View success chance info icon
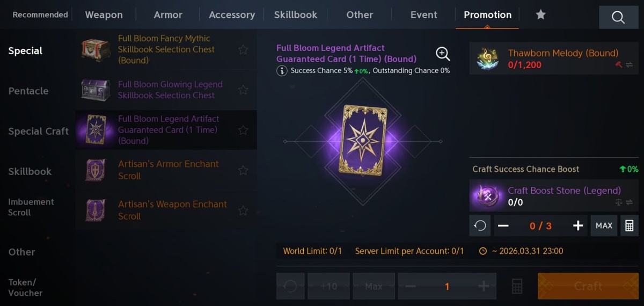Image resolution: width=644 pixels, height=306 pixels. tap(282, 71)
